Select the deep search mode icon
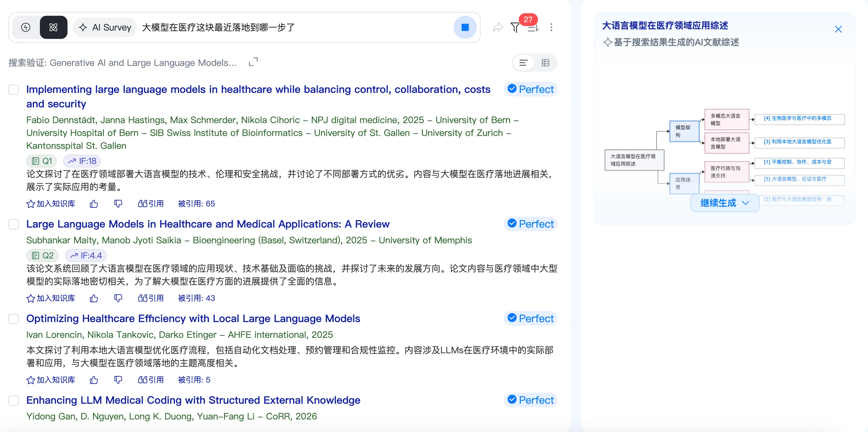 pos(53,27)
